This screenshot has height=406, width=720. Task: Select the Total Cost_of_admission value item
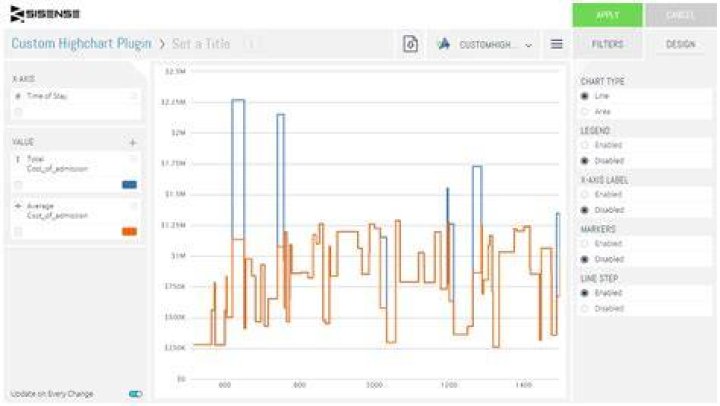(76, 164)
